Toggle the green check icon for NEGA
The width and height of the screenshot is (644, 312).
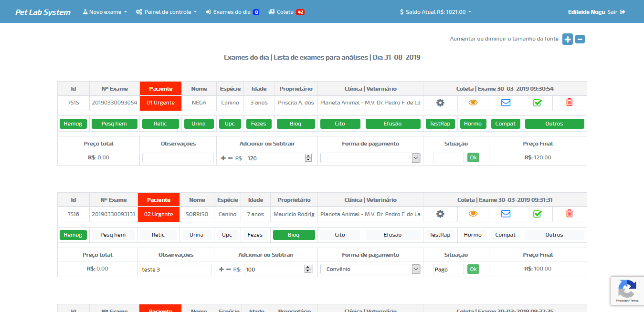(537, 103)
